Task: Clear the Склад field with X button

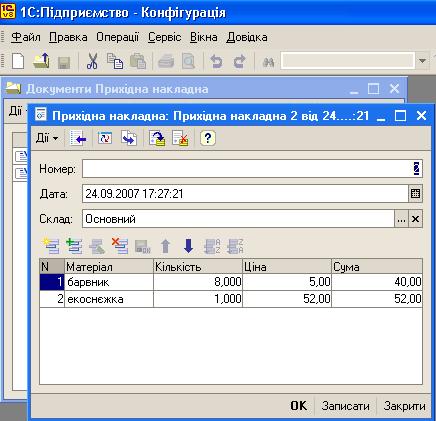Action: [x=415, y=219]
